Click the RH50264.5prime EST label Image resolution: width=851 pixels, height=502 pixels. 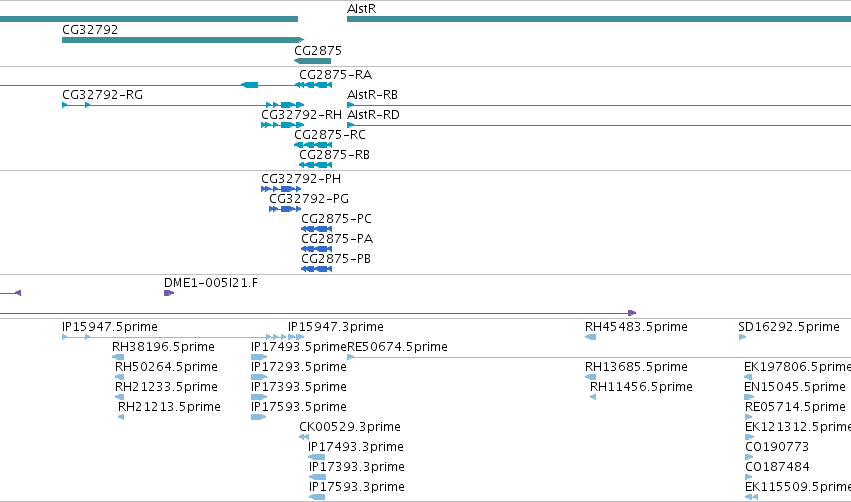coord(166,367)
